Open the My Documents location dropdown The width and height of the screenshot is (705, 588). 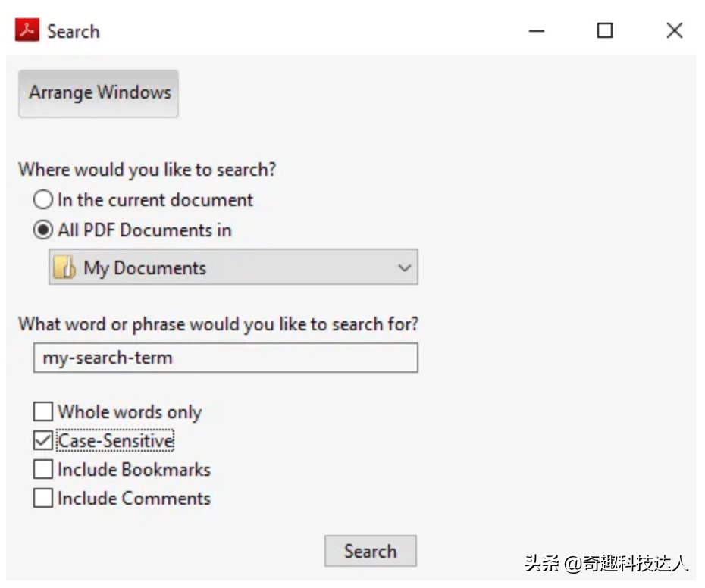tap(233, 267)
